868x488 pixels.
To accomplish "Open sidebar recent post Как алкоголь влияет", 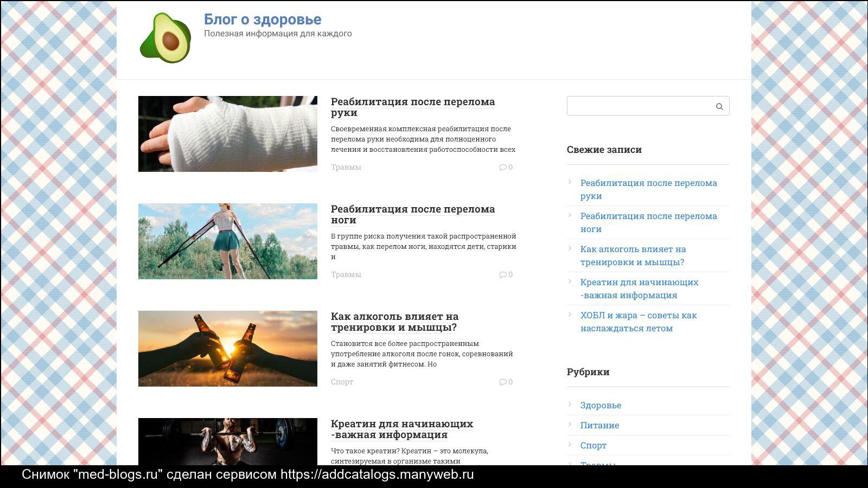I will (x=633, y=255).
